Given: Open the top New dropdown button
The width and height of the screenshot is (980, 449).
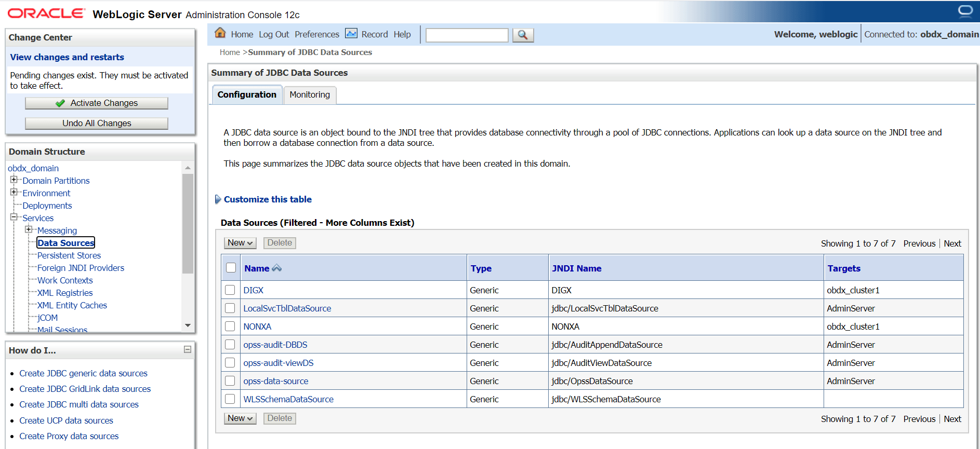Looking at the screenshot, I should (240, 243).
